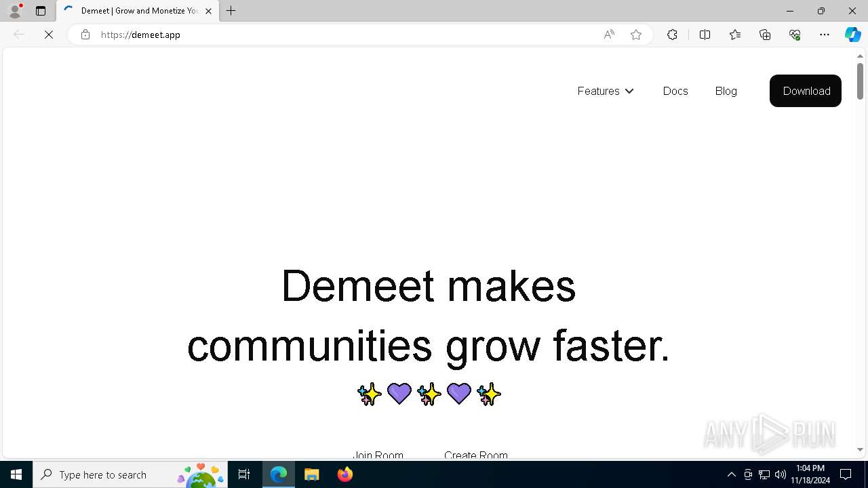Show hidden system tray icons
868x488 pixels.
pos(731,474)
